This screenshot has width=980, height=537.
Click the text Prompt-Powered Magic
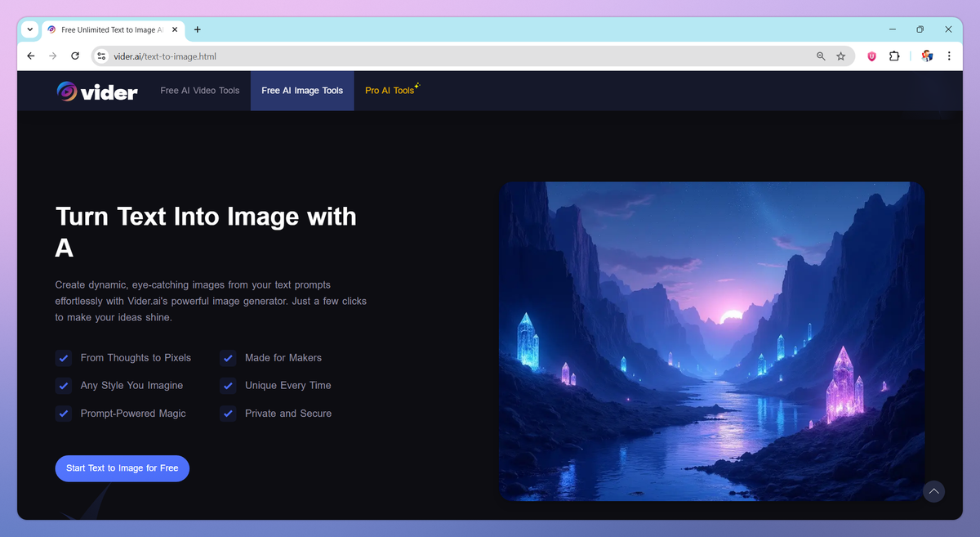coord(133,414)
